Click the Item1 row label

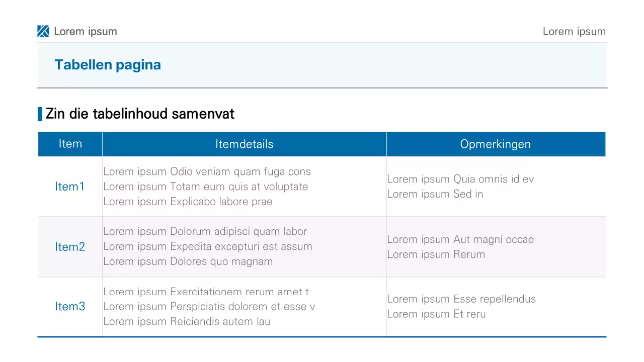coord(70,187)
